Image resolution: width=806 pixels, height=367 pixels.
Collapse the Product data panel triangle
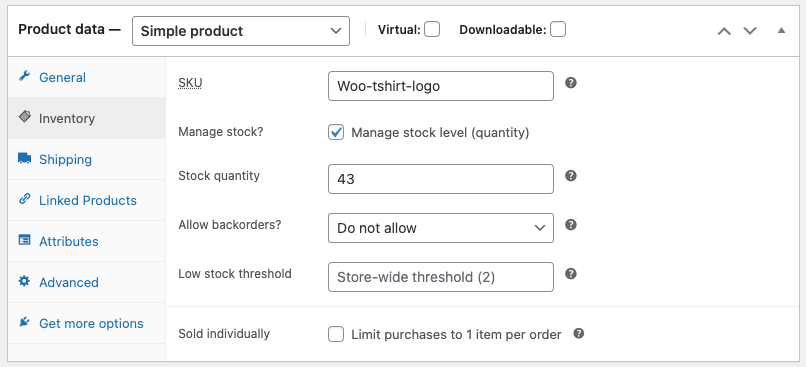pos(781,30)
